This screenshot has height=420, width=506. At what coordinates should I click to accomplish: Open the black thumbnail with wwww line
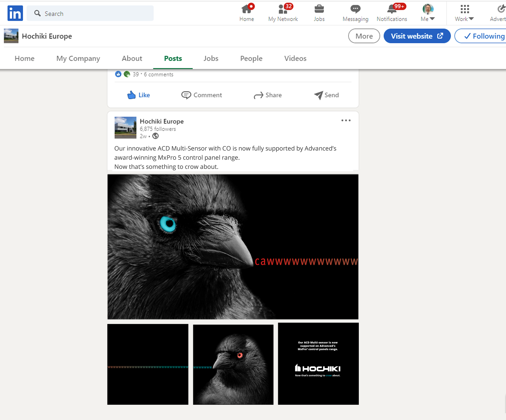(x=148, y=364)
